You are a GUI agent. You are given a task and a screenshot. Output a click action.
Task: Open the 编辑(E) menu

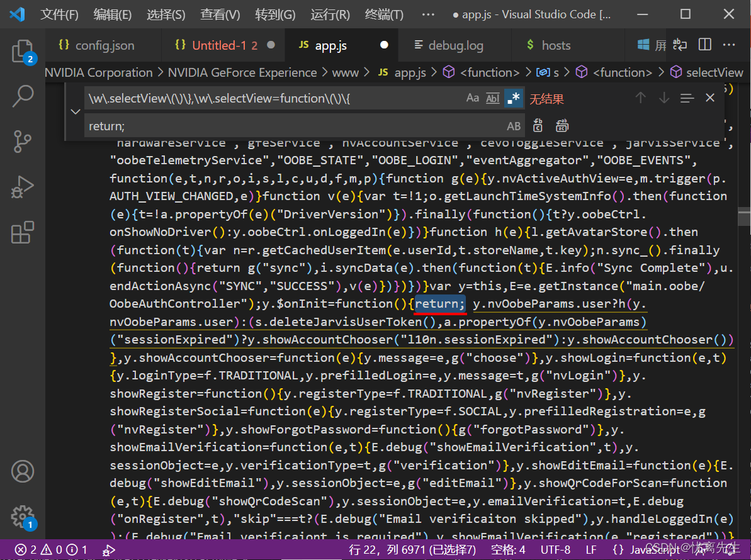[x=113, y=14]
